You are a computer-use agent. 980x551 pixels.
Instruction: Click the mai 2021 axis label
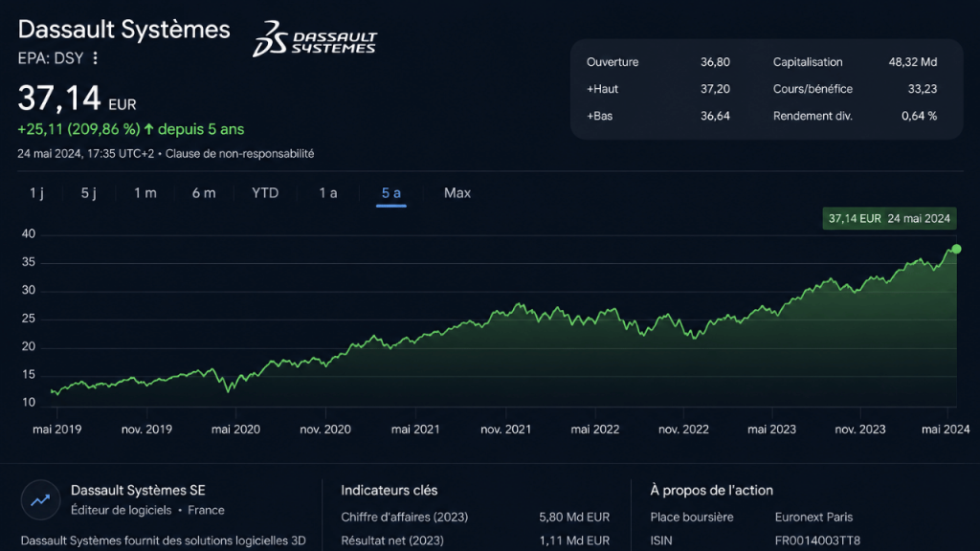pyautogui.click(x=415, y=430)
